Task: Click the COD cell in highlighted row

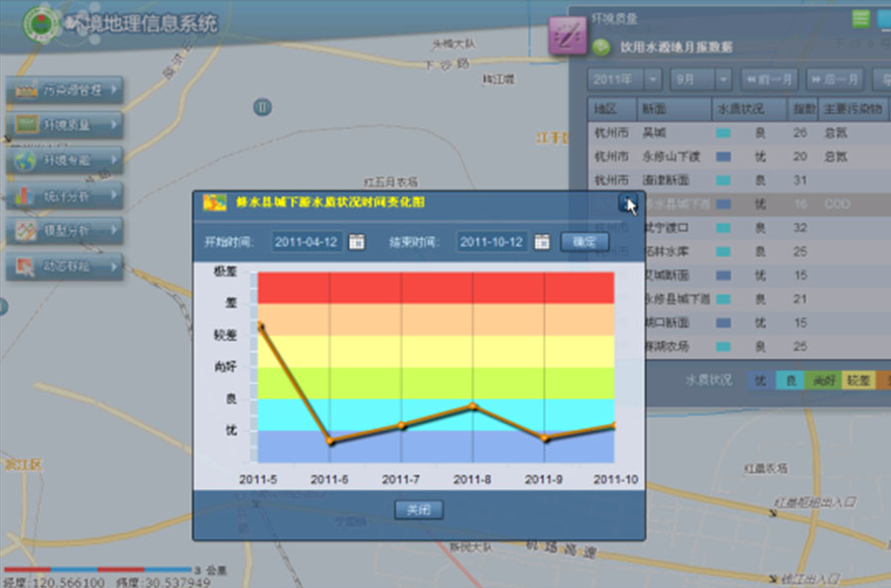Action: pos(837,204)
